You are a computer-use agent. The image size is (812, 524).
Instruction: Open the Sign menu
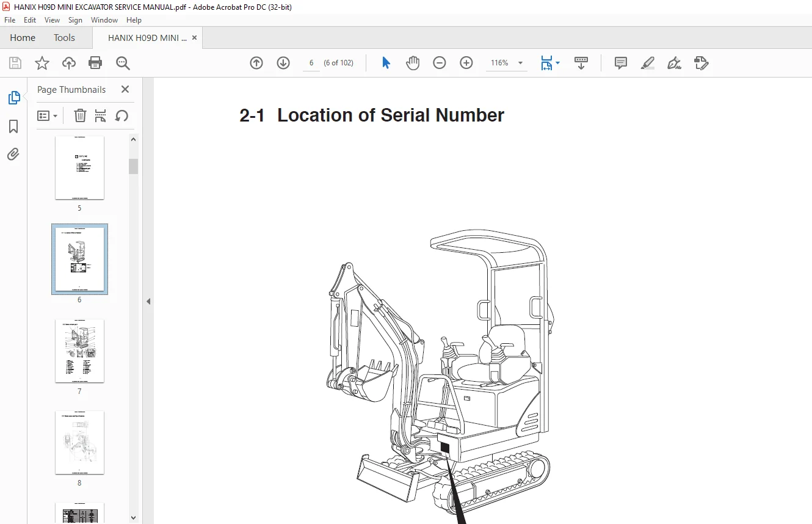click(75, 20)
